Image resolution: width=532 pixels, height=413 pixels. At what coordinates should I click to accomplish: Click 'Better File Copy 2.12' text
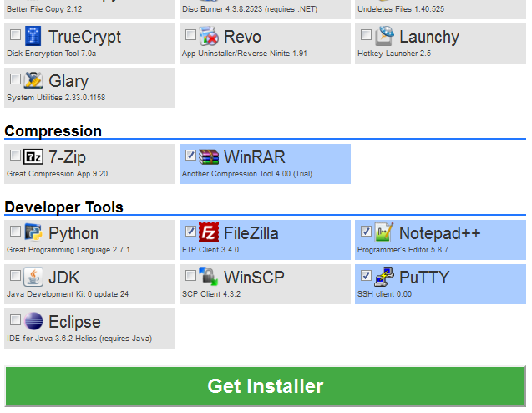[44, 9]
